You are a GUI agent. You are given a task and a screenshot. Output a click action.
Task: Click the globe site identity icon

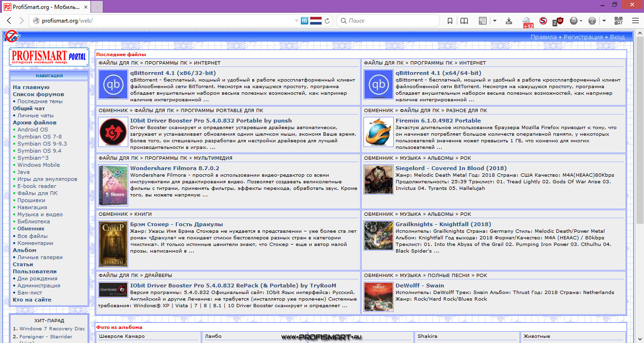(x=35, y=21)
